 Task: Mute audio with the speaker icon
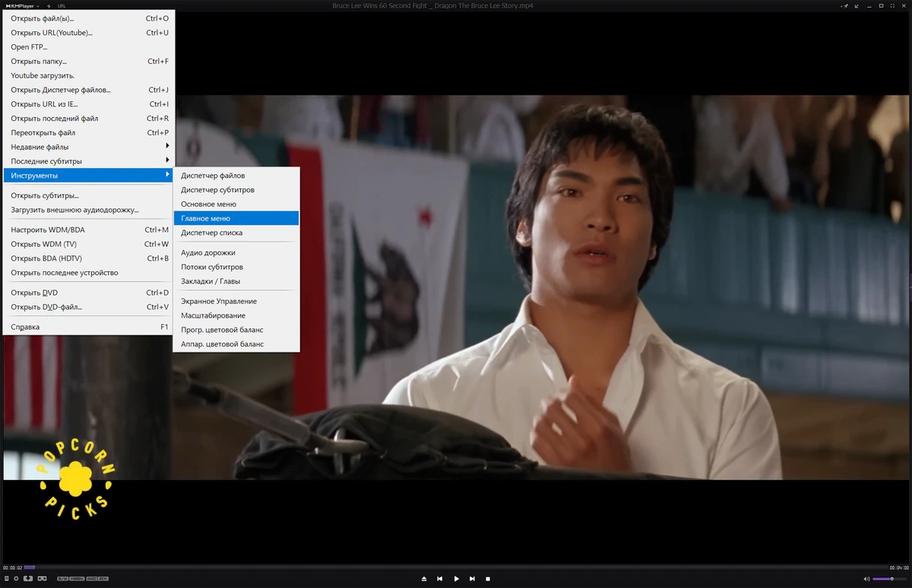(x=866, y=579)
